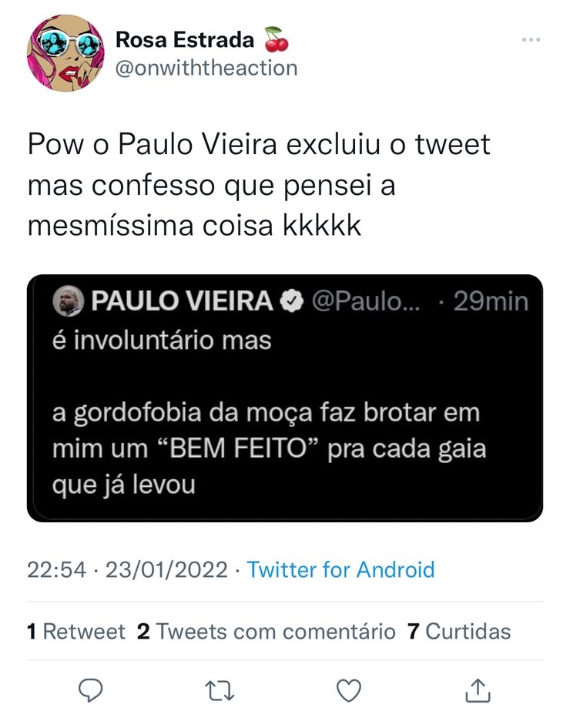Viewport: 570px width, 728px height.
Task: Click Paulo Vieira's small avatar
Action: click(68, 302)
